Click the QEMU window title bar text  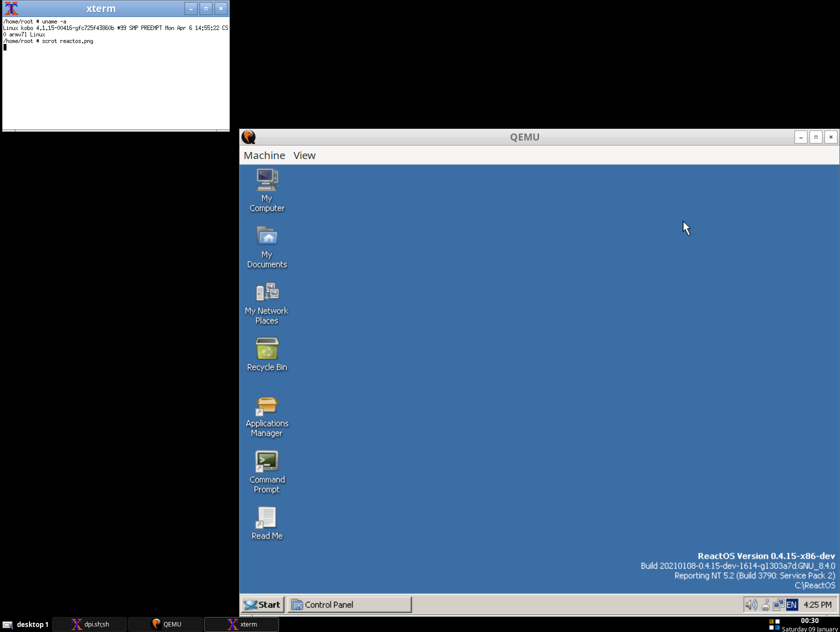tap(524, 137)
